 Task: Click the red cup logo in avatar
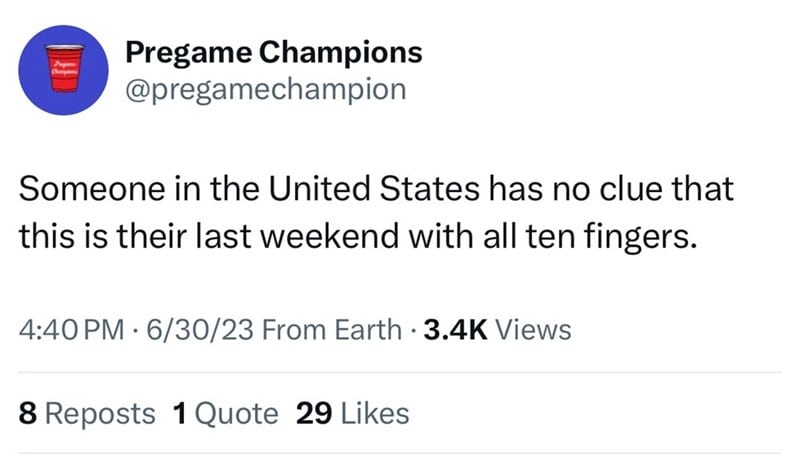point(64,68)
